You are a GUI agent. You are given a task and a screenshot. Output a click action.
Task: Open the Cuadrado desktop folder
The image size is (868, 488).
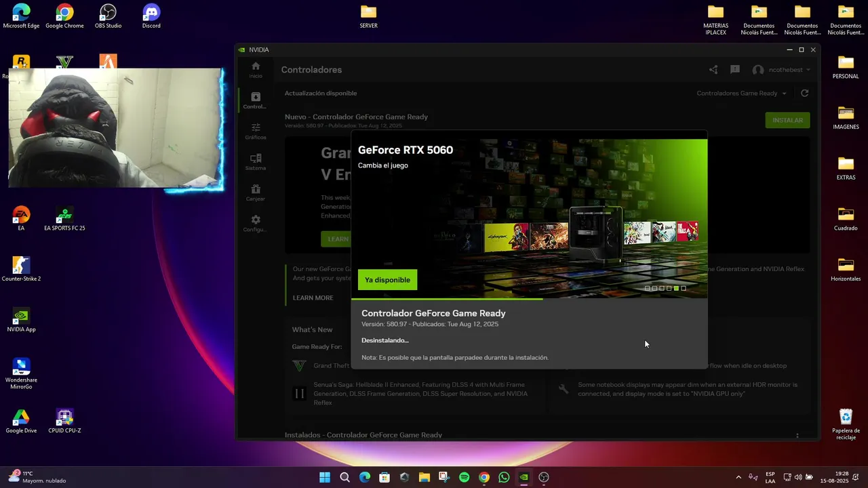coord(846,219)
